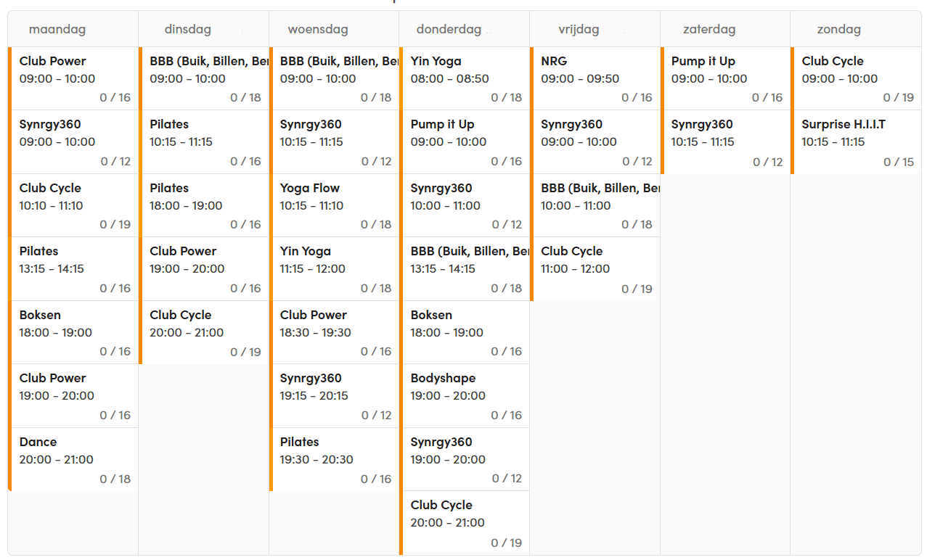927x560 pixels.
Task: Click the zaterdag column header
Action: tap(709, 30)
